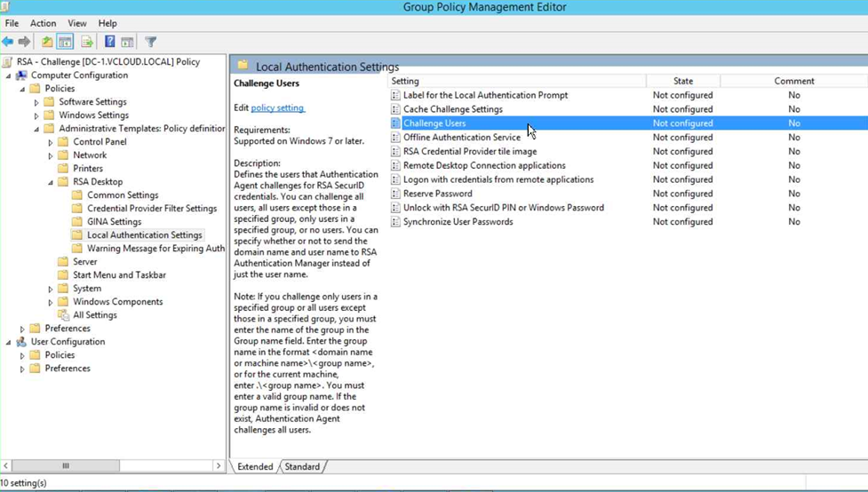Click the Back arrow toolbar icon
868x492 pixels.
(8, 42)
